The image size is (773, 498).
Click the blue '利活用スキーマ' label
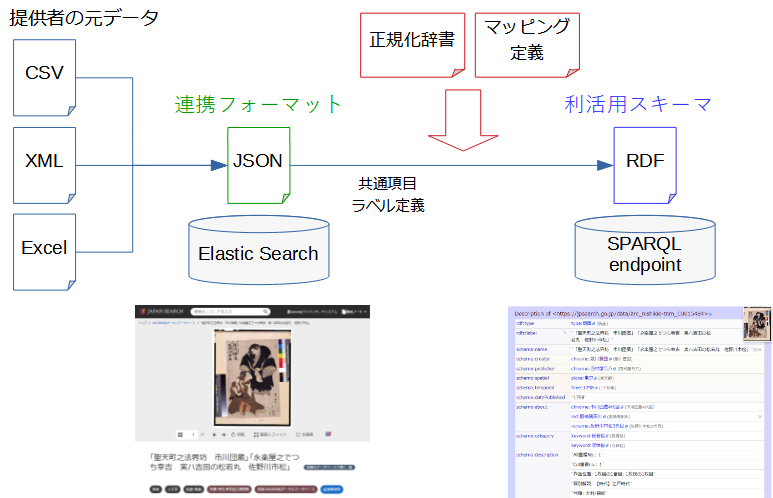tap(638, 104)
